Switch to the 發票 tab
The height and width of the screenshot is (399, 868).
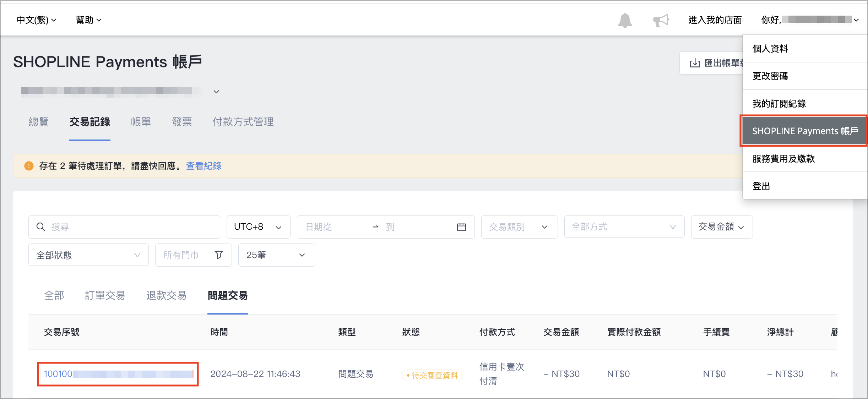pyautogui.click(x=182, y=122)
